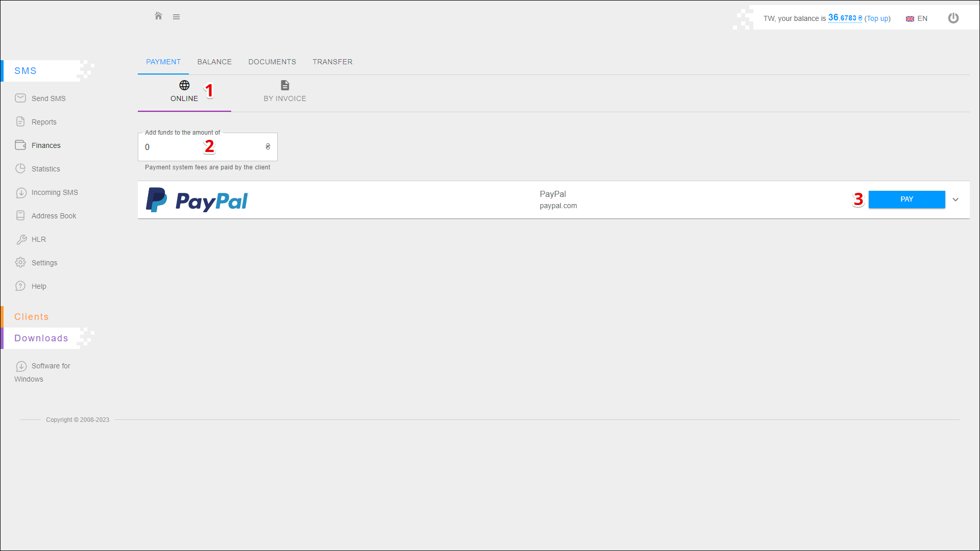The height and width of the screenshot is (551, 980).
Task: Open the Reports sidebar item
Action: click(44, 122)
